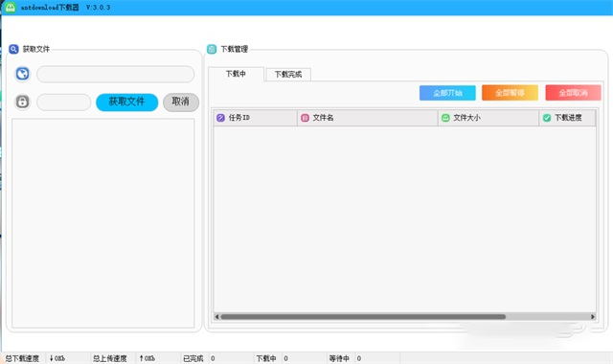Click the green check 下载进度 icon
Screen dimensions: 613x364
coord(547,118)
